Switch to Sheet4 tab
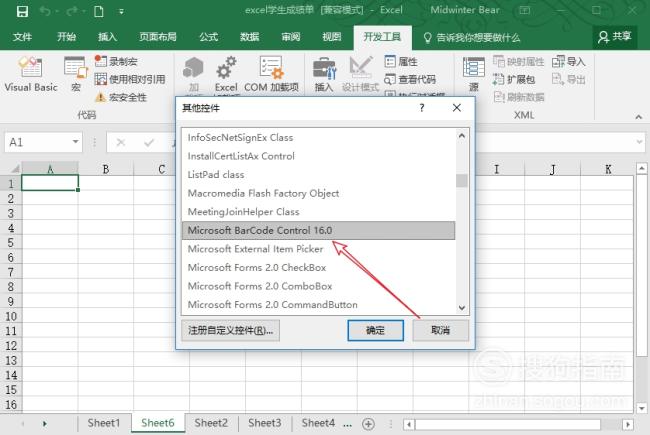The width and height of the screenshot is (650, 435). pyautogui.click(x=318, y=423)
